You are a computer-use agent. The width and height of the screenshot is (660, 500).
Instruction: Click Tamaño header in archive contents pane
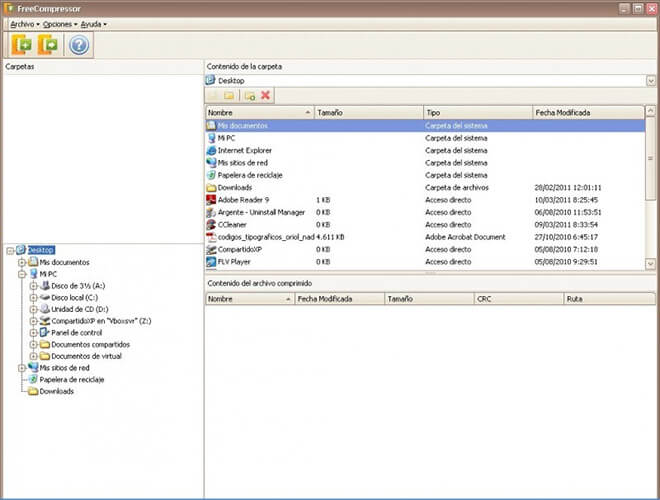(x=429, y=299)
